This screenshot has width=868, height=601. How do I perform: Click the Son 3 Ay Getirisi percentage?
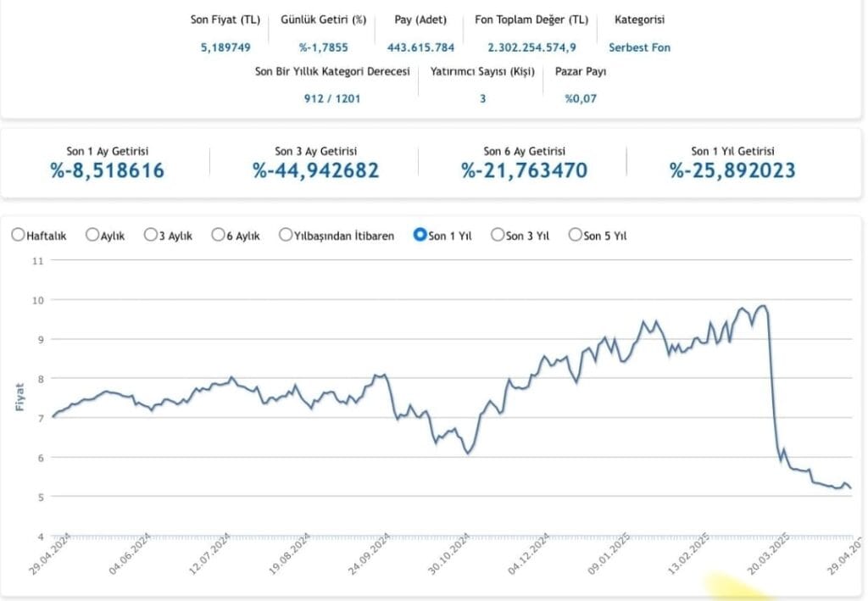pyautogui.click(x=315, y=170)
